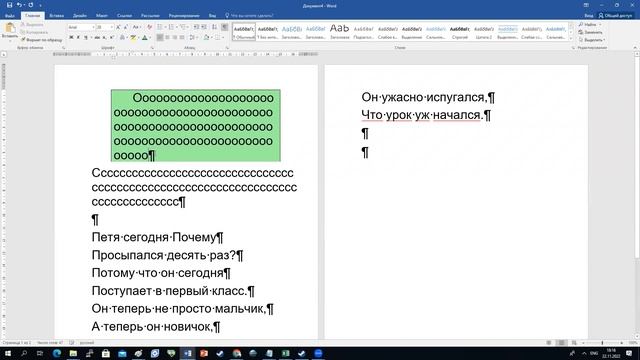The width and height of the screenshot is (640, 360).
Task: Redo the last action in Quick Access
Action: tap(31, 5)
